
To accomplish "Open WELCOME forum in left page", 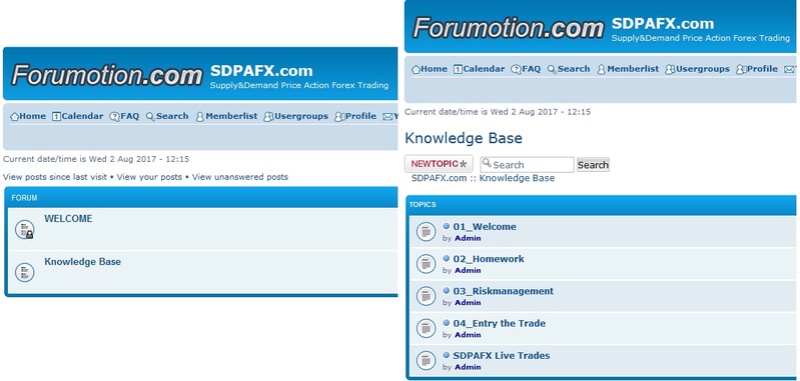I will click(x=68, y=219).
